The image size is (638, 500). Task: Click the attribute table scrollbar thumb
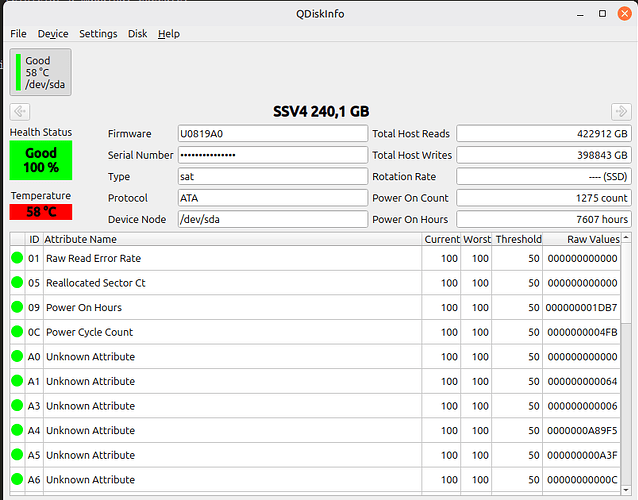click(x=626, y=283)
